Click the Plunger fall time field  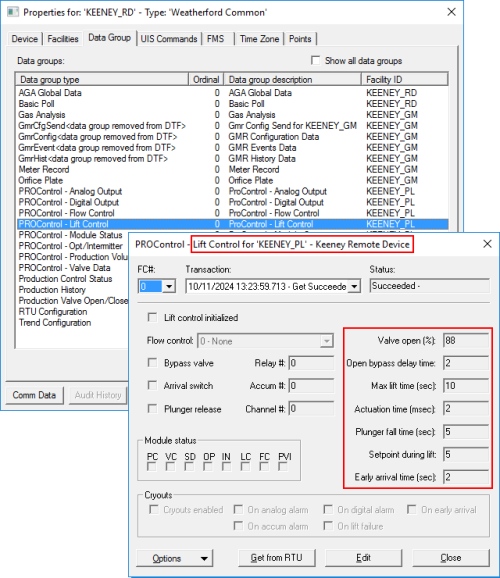[x=466, y=432]
